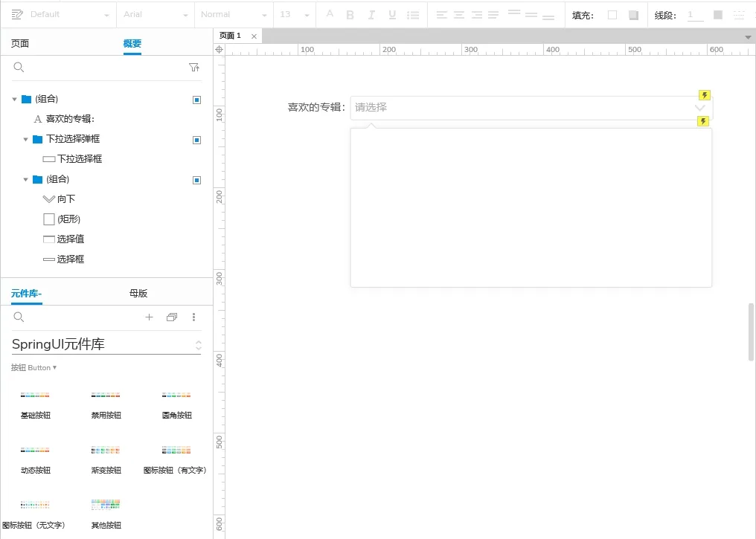Toggle the blue square icon on the nested (组合) row
The width and height of the screenshot is (756, 539).
tap(196, 180)
